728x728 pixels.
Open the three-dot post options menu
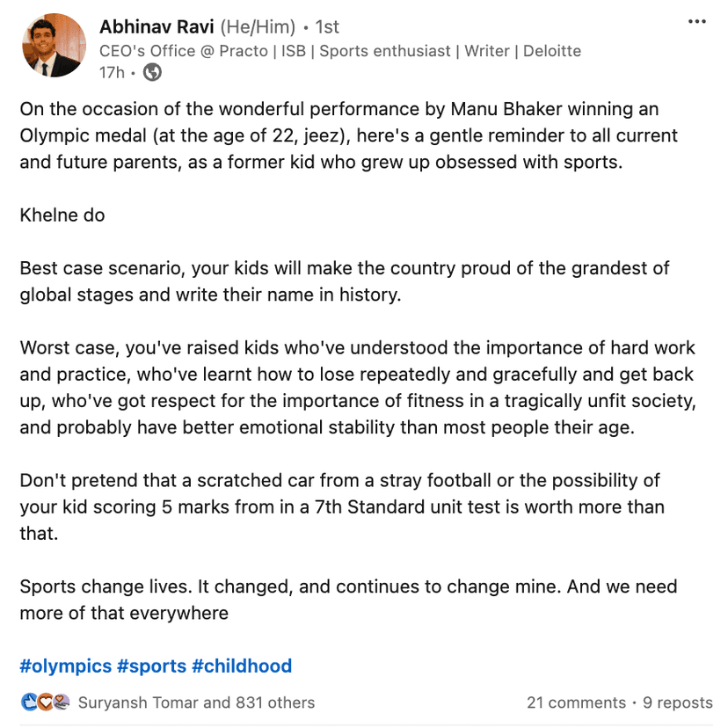point(696,22)
